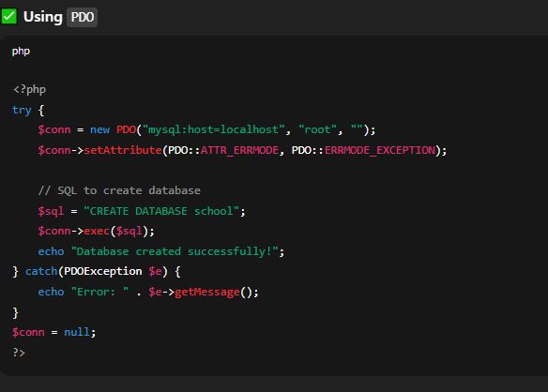Click the closing ?> tag
This screenshot has height=392, width=548.
point(19,353)
